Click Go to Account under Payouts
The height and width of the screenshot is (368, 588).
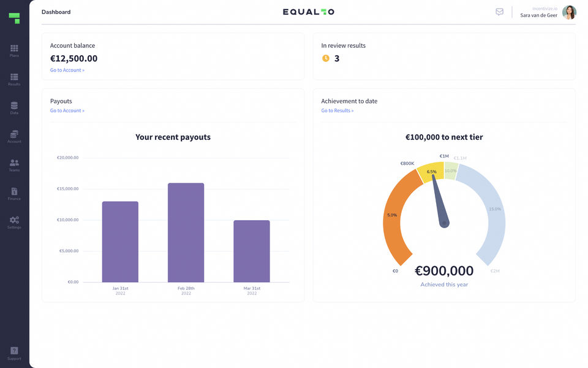tap(67, 110)
